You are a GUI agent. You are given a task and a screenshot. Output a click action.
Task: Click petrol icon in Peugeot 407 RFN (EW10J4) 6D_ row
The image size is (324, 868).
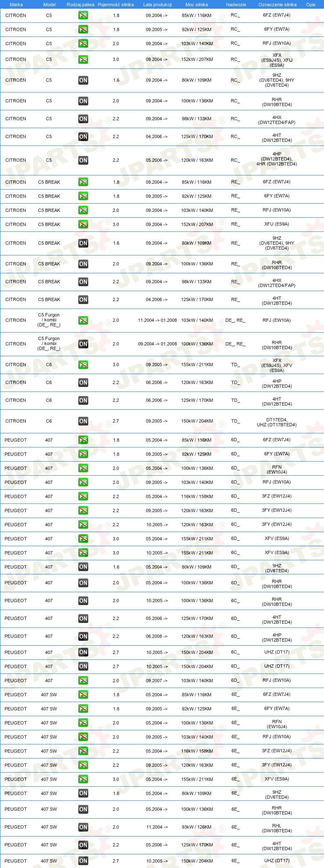pos(83,468)
